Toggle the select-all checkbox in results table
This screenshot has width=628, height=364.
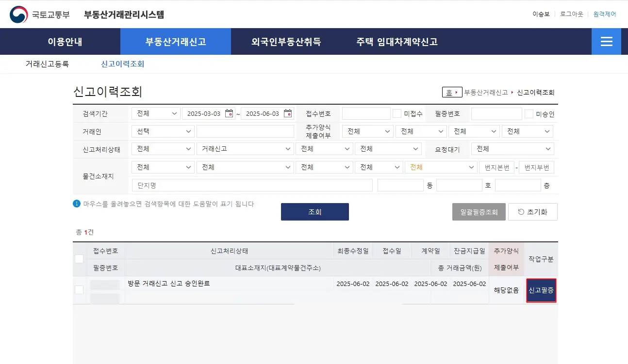(x=79, y=259)
